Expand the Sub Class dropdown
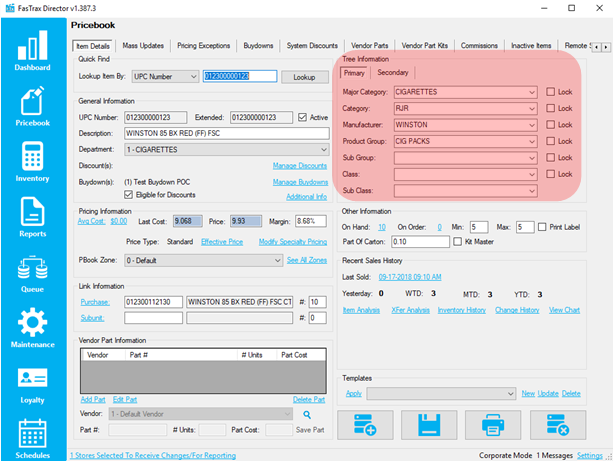613x461 pixels. (465, 191)
